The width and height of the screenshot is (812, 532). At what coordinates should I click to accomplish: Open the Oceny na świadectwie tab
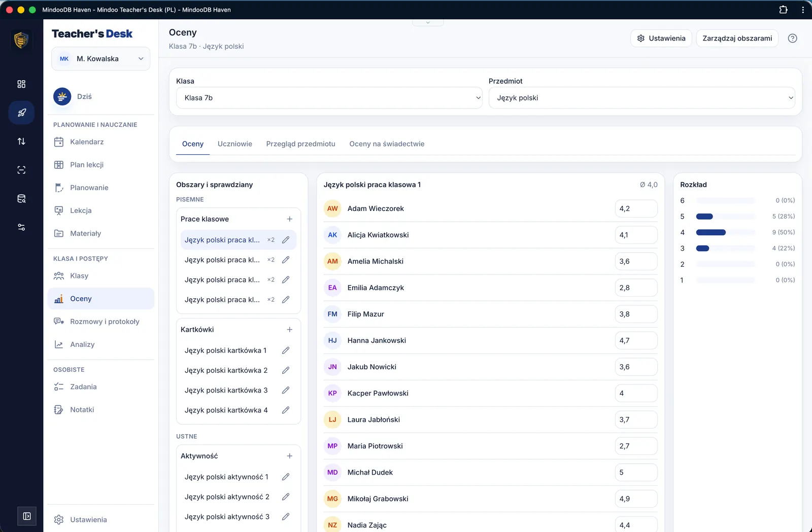pos(387,144)
